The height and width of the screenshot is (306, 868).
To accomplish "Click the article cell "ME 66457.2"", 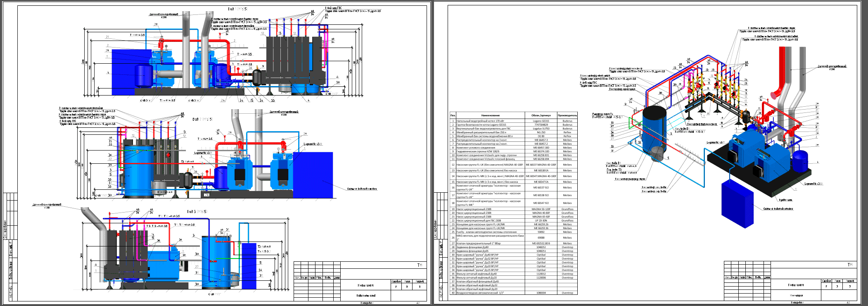I will pos(541,144).
